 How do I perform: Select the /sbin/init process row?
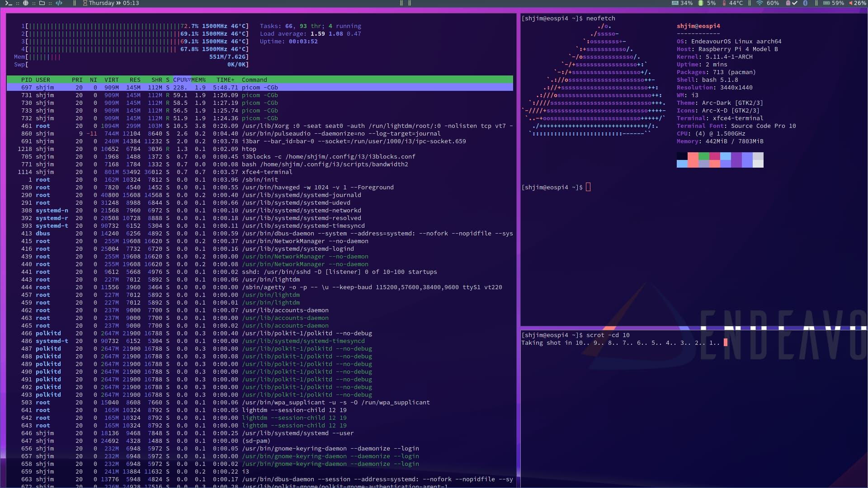pos(260,180)
